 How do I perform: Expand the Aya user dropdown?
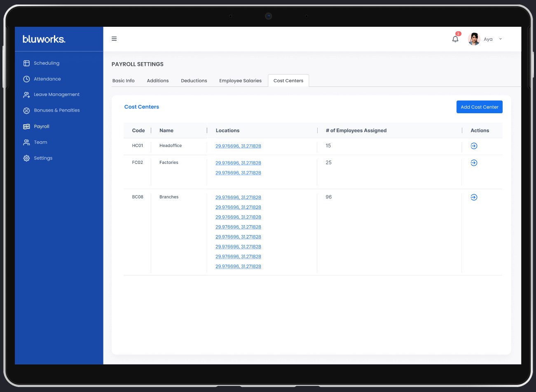[x=500, y=39]
